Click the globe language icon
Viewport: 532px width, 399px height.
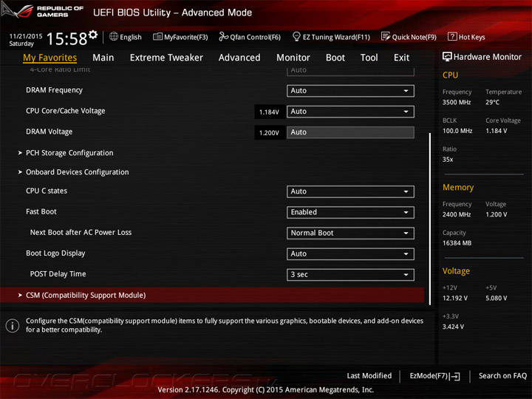pos(114,36)
